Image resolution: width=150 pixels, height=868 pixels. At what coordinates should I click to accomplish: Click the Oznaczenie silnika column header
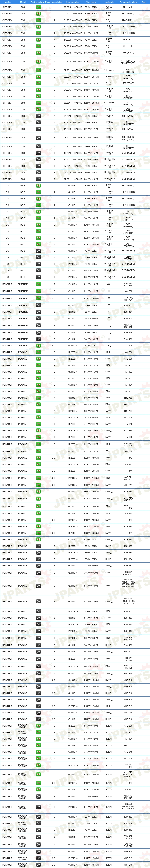tap(129, 2)
